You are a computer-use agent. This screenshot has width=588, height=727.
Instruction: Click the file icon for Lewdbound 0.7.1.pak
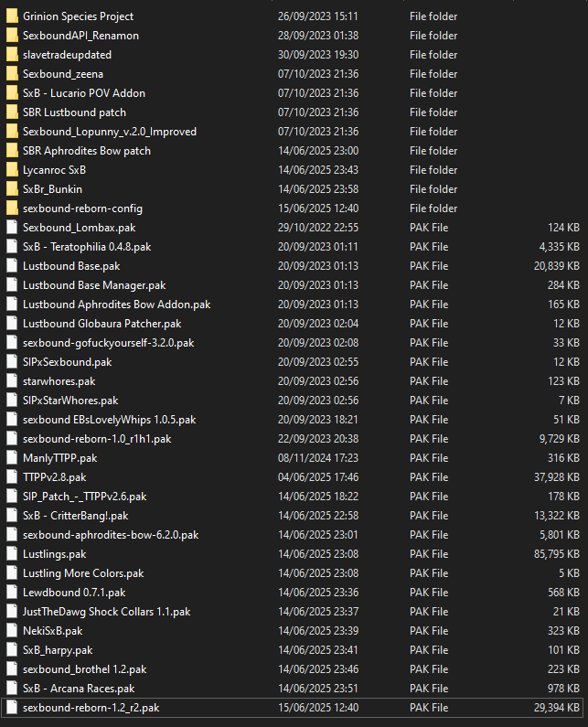coord(12,592)
